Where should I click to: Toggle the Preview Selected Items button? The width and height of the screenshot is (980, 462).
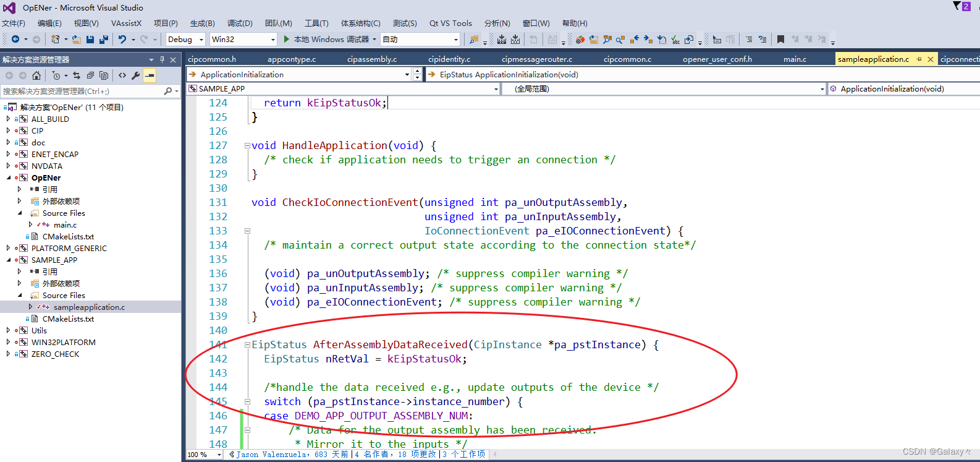pyautogui.click(x=150, y=75)
